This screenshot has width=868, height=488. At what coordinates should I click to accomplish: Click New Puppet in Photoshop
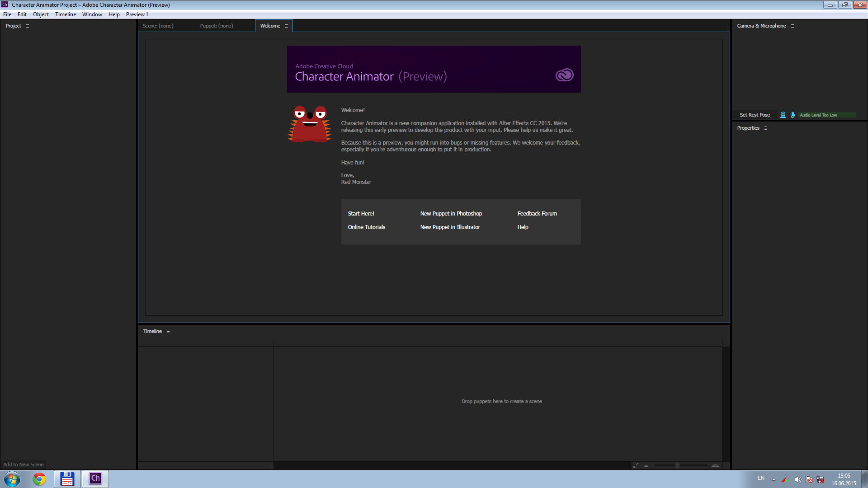coord(451,214)
